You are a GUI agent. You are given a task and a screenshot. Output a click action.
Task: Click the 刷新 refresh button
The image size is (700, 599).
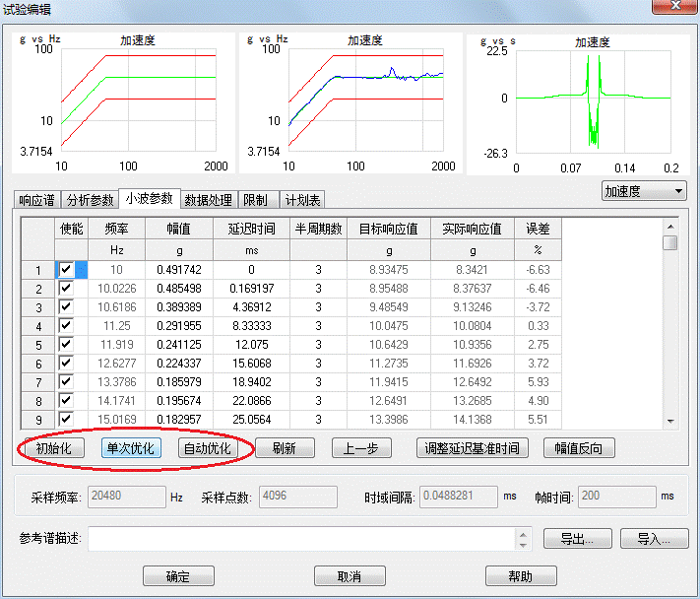tap(285, 448)
